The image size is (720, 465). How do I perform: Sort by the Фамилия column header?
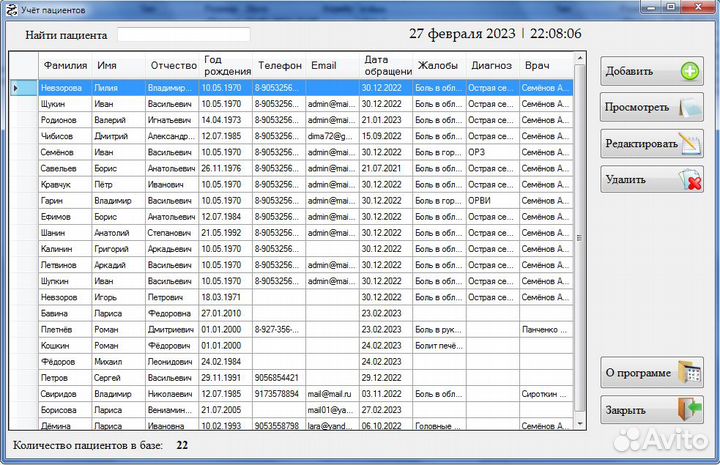[64, 66]
